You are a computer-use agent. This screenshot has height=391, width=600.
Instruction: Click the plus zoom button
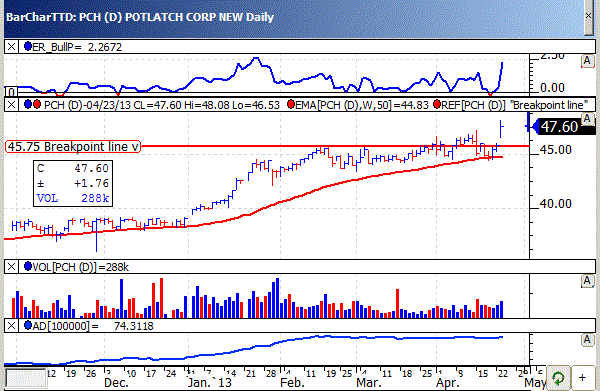coord(582,378)
